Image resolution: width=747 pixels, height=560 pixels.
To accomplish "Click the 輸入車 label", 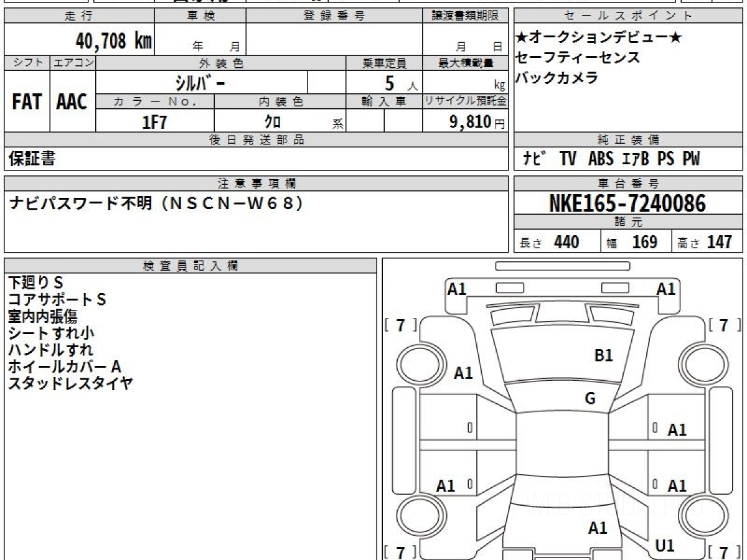I will [384, 101].
